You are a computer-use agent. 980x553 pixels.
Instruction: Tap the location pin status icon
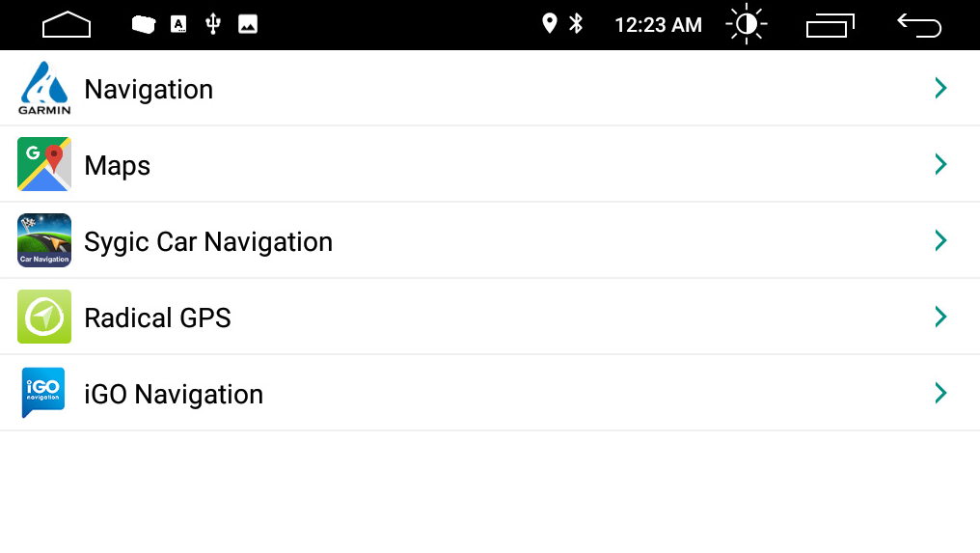[x=550, y=24]
